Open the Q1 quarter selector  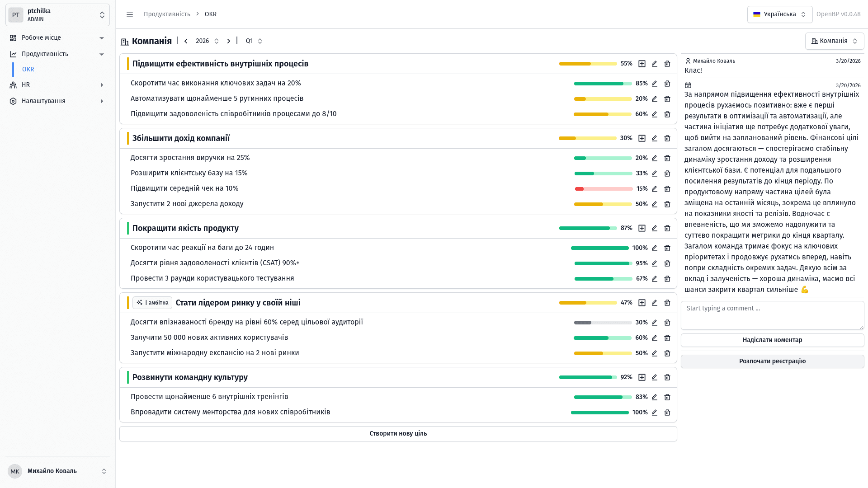[254, 41]
